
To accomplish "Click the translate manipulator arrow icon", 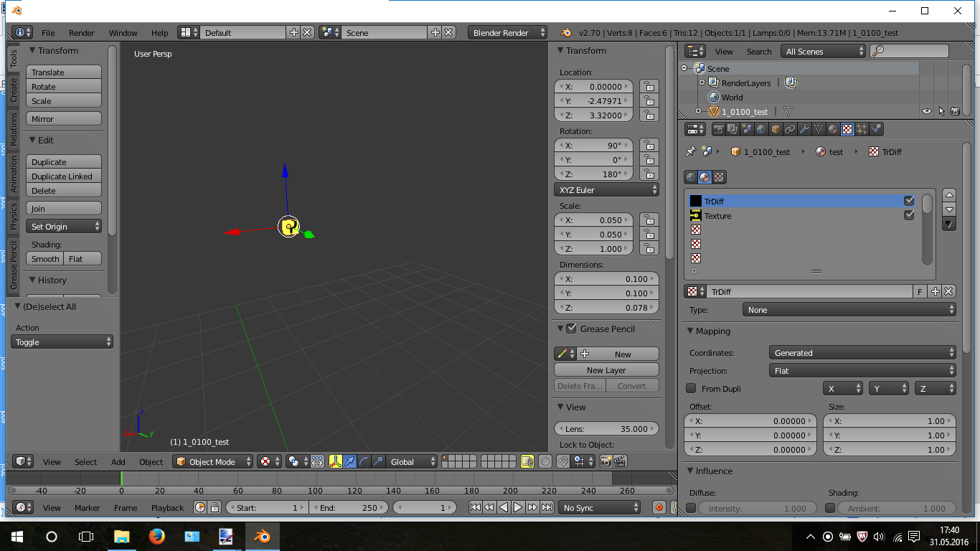I will [349, 462].
